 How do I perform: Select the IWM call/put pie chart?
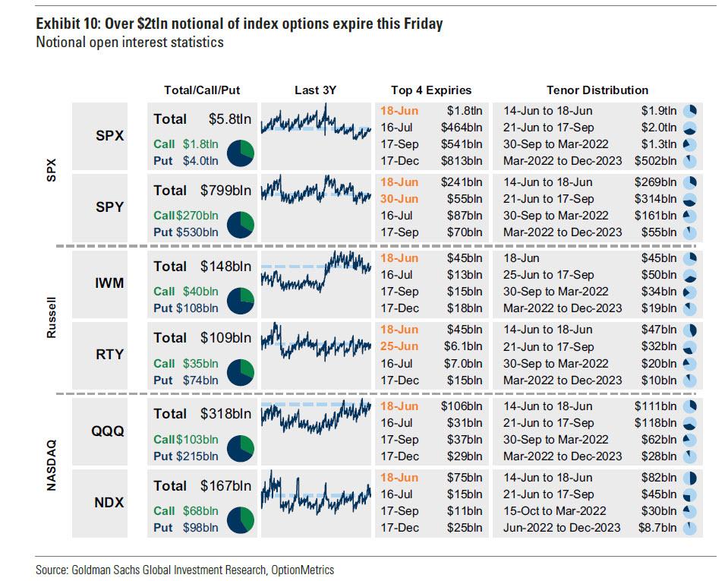pos(240,299)
